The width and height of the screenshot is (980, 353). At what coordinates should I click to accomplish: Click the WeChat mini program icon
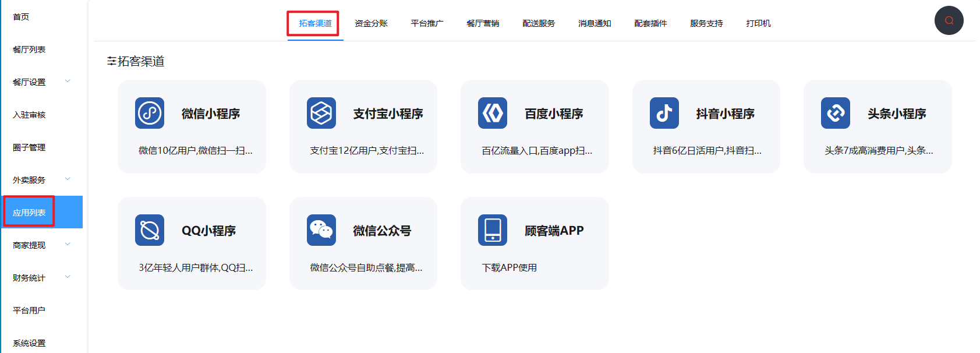[x=150, y=113]
